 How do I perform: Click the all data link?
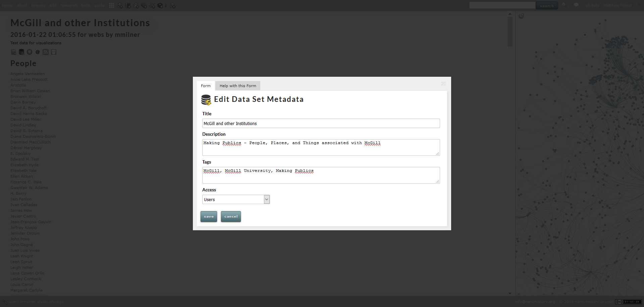click(x=592, y=5)
